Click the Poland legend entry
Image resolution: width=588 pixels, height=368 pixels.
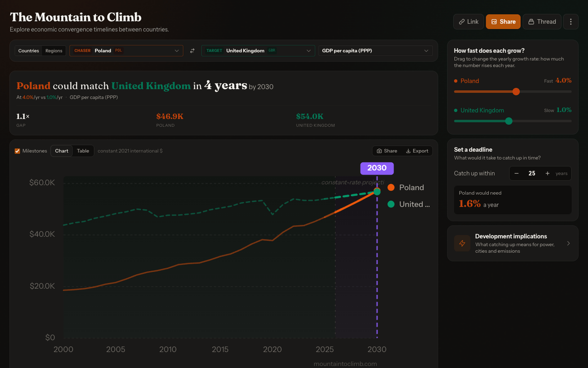point(406,187)
